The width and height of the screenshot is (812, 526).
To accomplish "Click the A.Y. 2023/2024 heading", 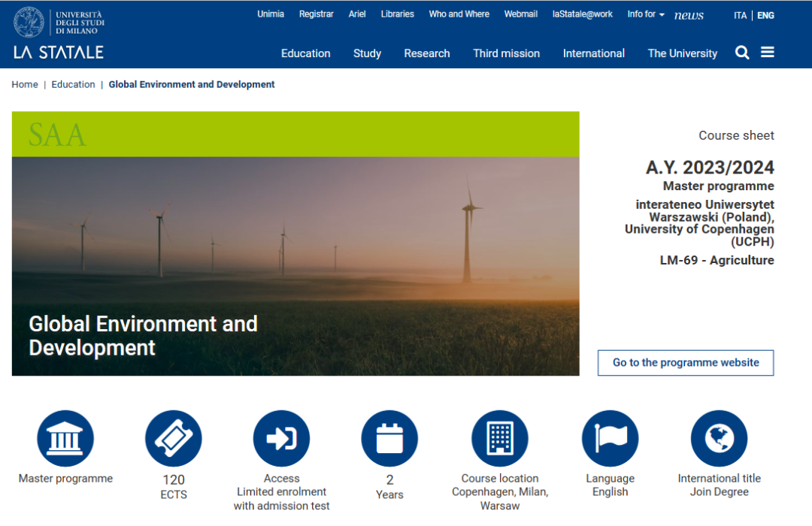I will (x=710, y=168).
